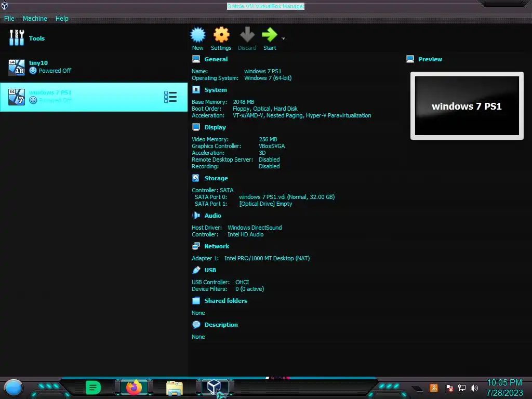The image size is (532, 399).
Task: Click the System section chip icon
Action: coord(196,89)
